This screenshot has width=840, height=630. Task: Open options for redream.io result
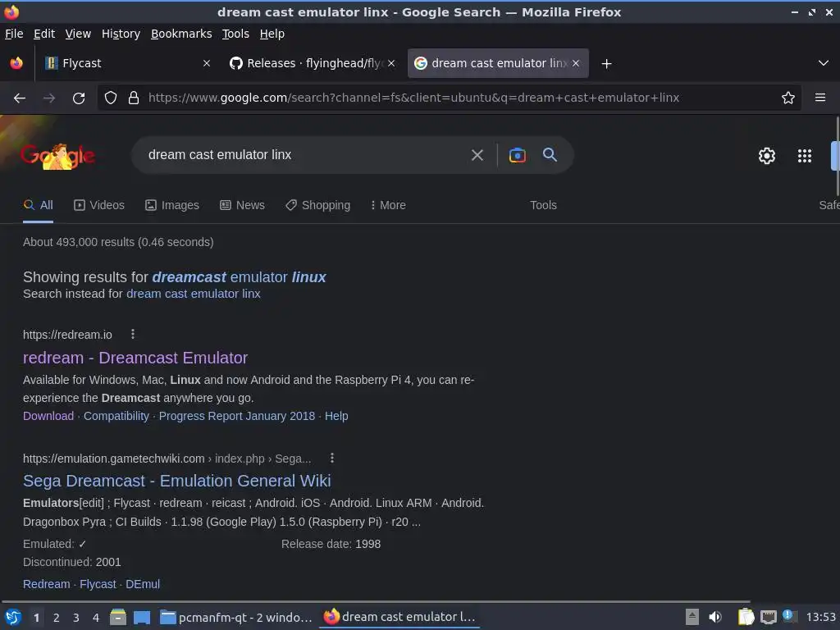(133, 335)
